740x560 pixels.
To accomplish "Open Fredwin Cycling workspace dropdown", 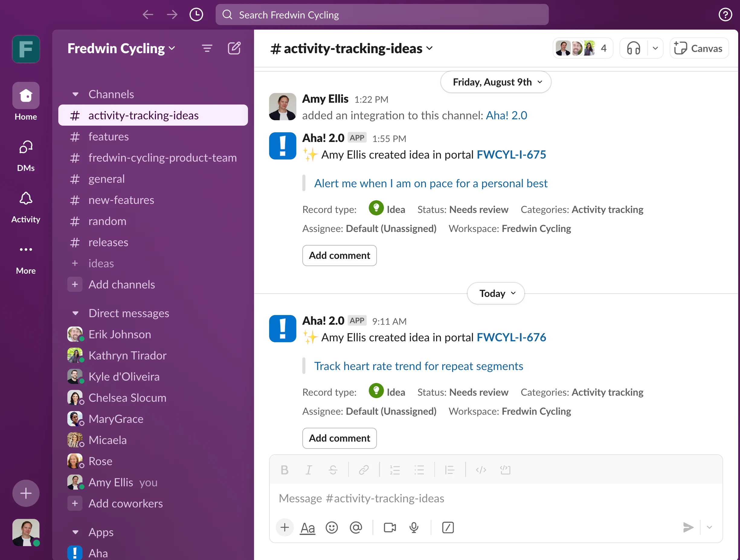I will click(x=121, y=49).
